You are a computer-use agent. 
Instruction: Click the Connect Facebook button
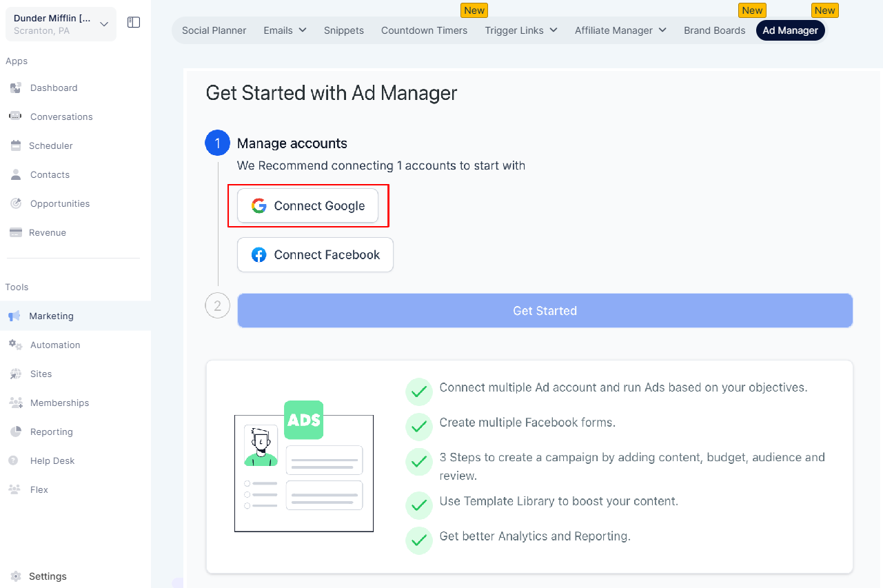315,255
